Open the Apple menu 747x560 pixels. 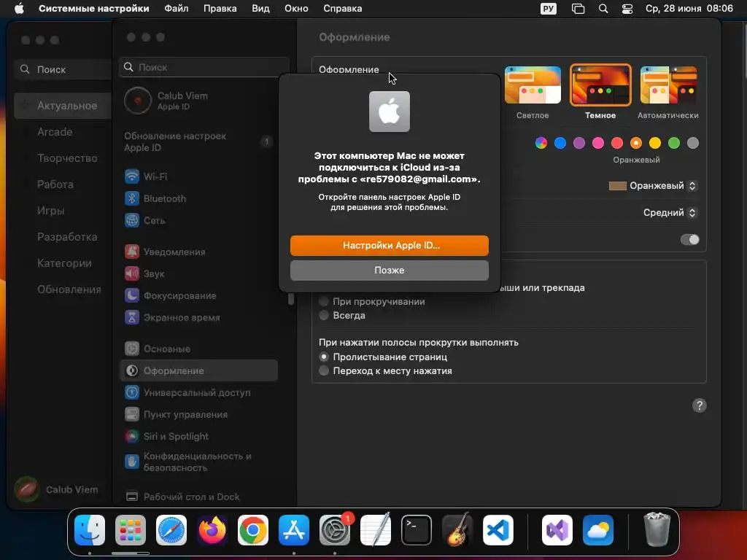click(19, 9)
